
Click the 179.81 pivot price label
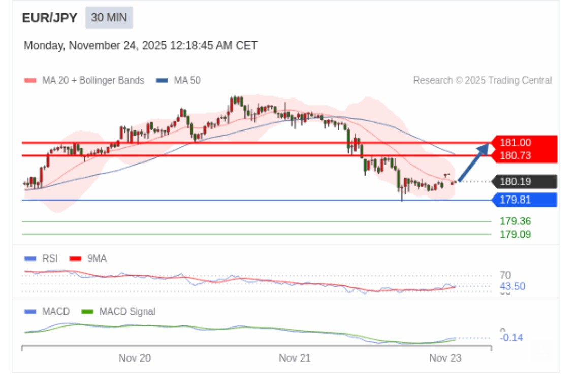coord(515,200)
